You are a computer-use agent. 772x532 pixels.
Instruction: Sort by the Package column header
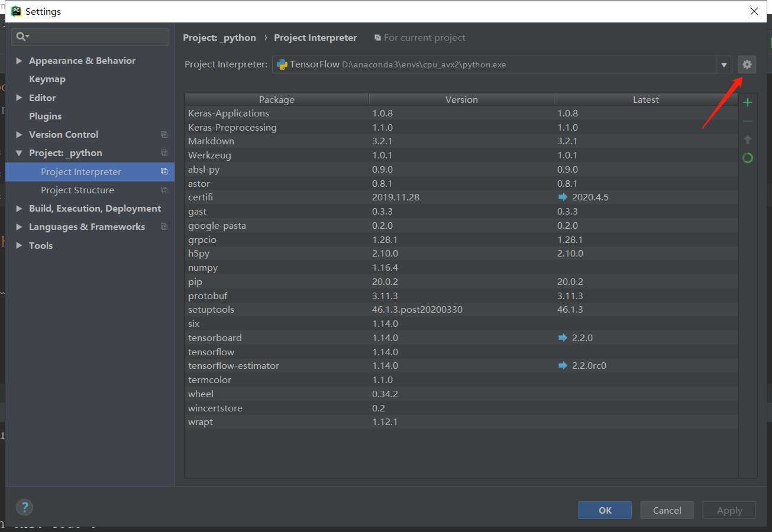click(277, 100)
